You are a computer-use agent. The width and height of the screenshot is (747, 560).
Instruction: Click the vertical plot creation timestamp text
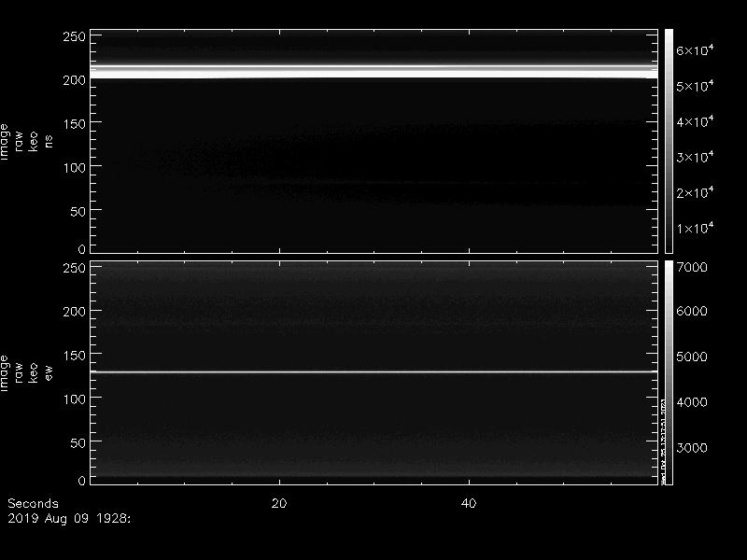(x=663, y=441)
